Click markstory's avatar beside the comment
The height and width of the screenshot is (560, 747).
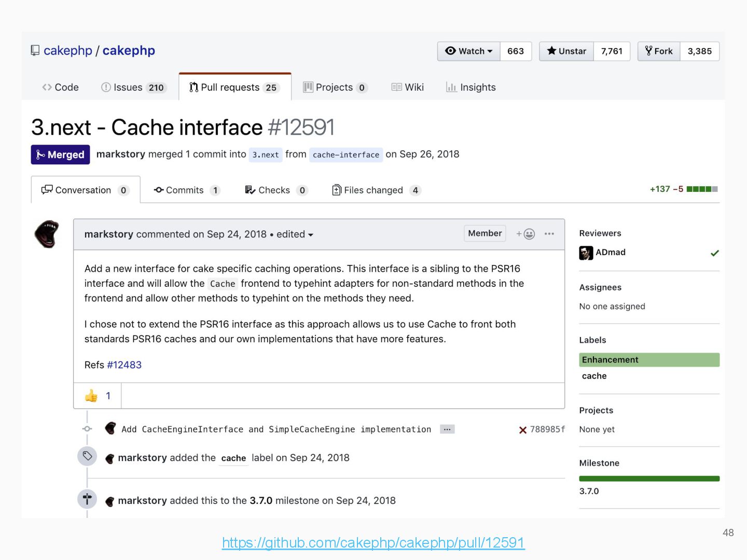coord(47,234)
